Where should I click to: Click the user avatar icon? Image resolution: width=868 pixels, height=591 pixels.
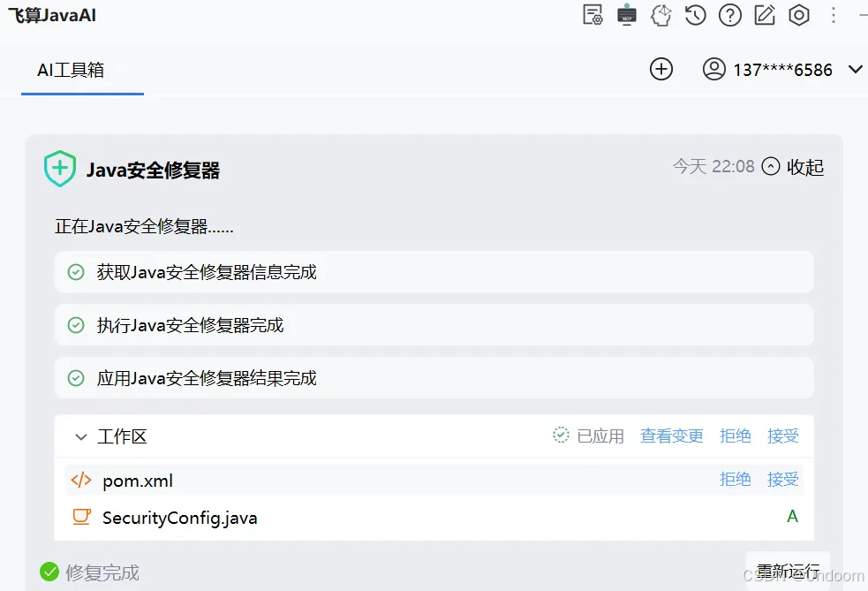[x=714, y=69]
